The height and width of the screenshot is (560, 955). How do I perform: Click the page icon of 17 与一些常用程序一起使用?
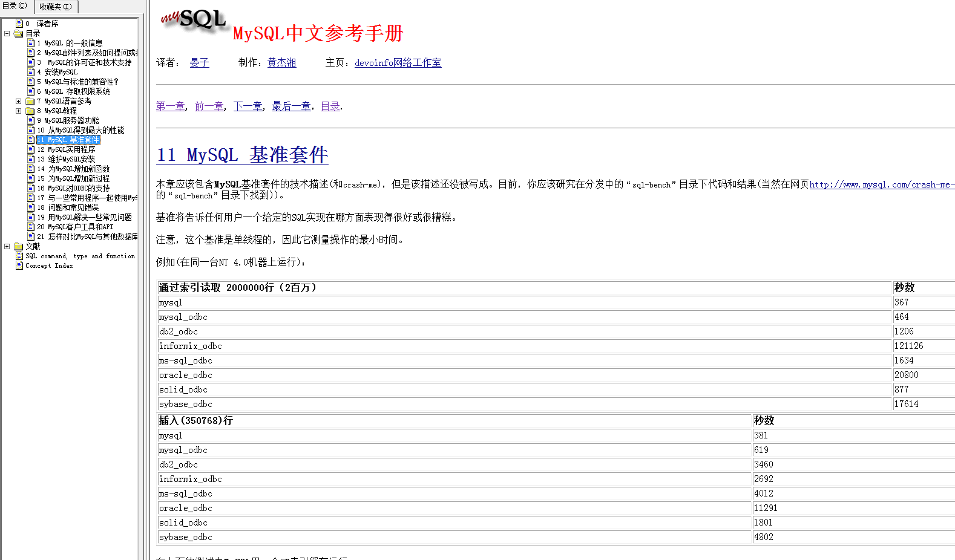[31, 198]
